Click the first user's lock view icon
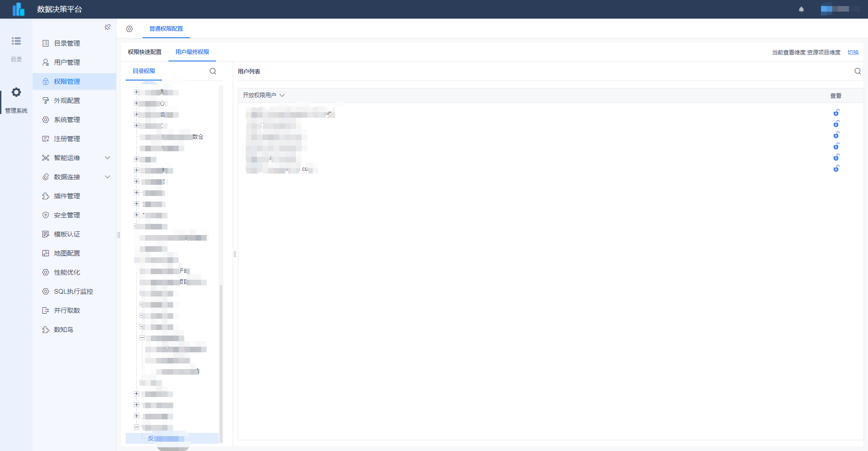Viewport: 868px width, 451px height. [x=836, y=113]
